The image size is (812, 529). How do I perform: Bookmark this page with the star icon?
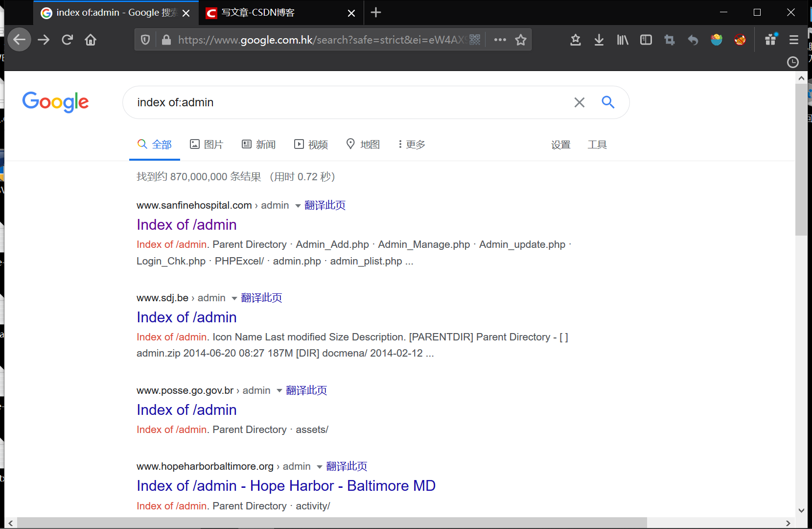[x=521, y=40]
